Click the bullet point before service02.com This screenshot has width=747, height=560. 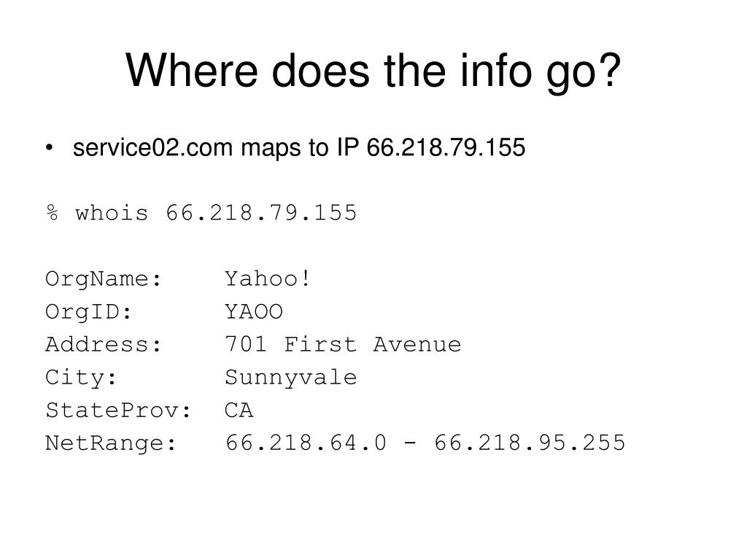coord(49,148)
